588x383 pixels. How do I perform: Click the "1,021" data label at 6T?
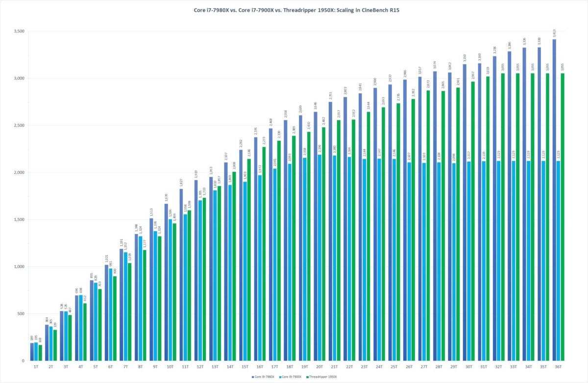point(106,259)
